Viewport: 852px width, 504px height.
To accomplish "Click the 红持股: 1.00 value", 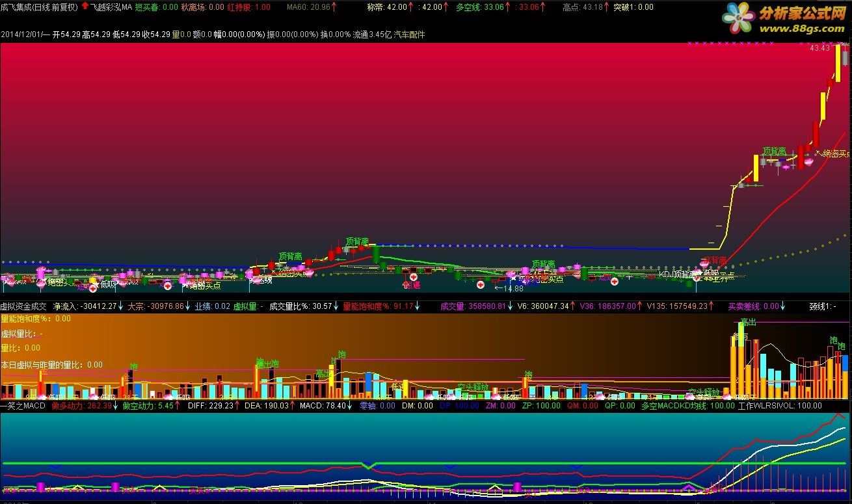I will (248, 7).
